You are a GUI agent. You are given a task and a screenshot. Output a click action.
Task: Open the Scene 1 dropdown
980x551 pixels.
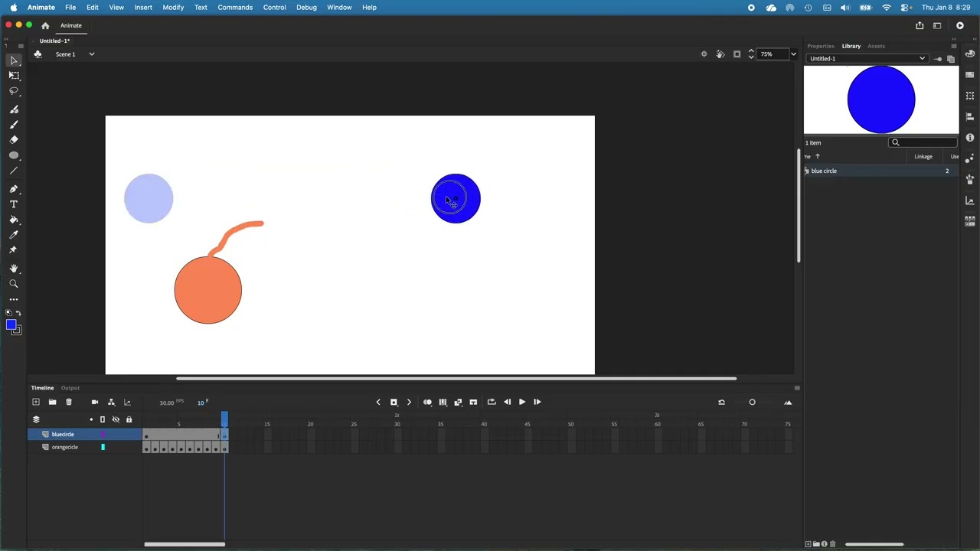click(91, 54)
